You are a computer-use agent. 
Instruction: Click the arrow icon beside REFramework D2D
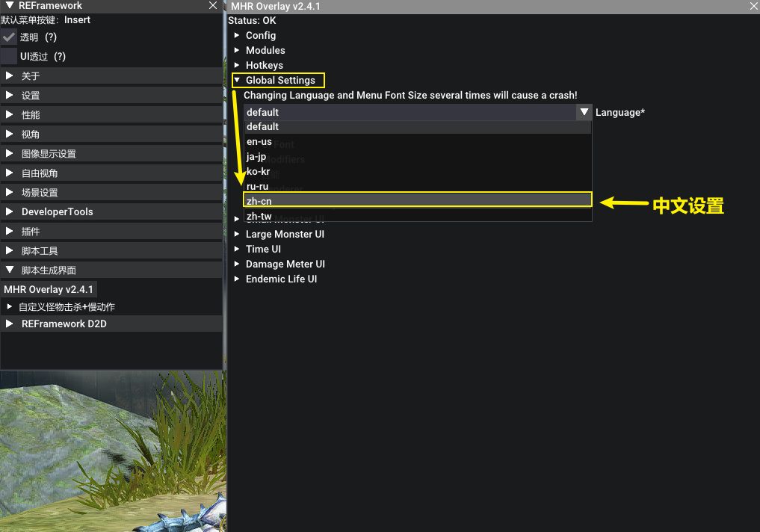coord(9,324)
